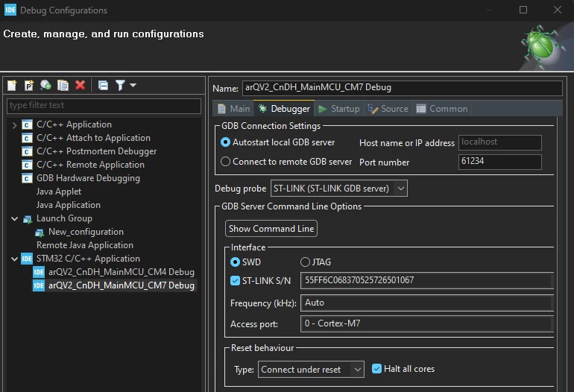Image resolution: width=574 pixels, height=392 pixels.
Task: Click into the Port number field
Action: click(x=500, y=162)
